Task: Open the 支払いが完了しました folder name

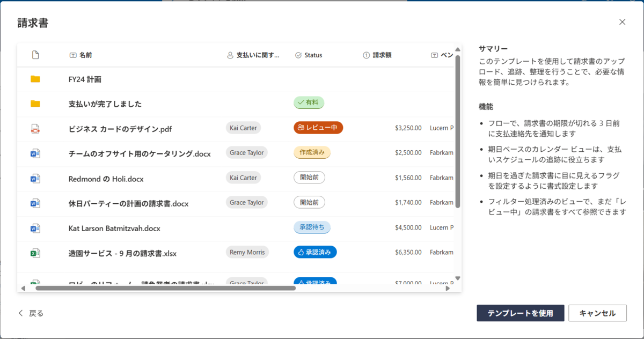Action: tap(105, 104)
